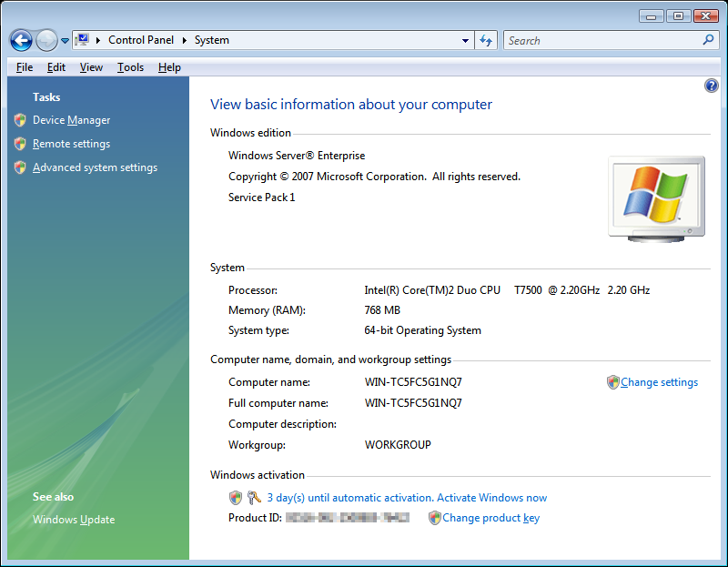
Task: Open the Help menu
Action: click(169, 67)
